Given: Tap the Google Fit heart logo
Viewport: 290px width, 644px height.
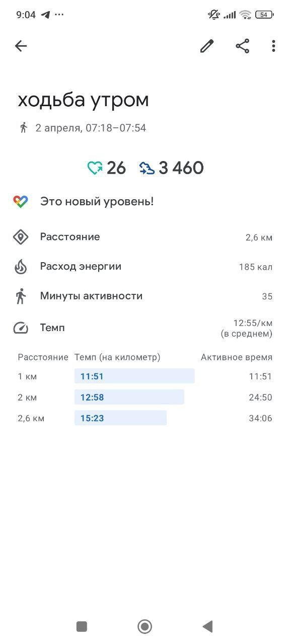Looking at the screenshot, I should pos(21,202).
